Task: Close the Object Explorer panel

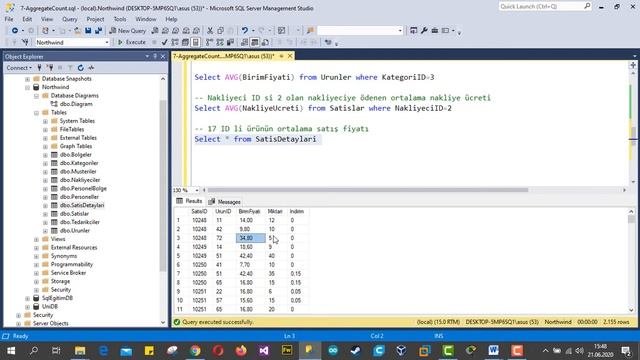Action: pyautogui.click(x=163, y=56)
